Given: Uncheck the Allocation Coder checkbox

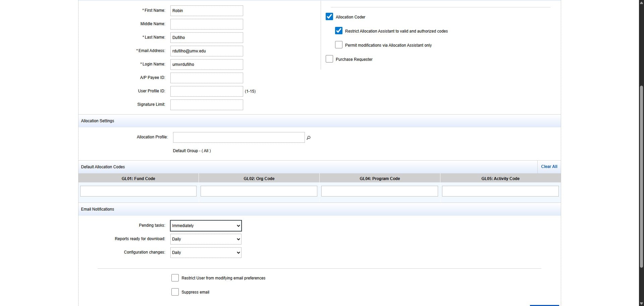Looking at the screenshot, I should (329, 16).
